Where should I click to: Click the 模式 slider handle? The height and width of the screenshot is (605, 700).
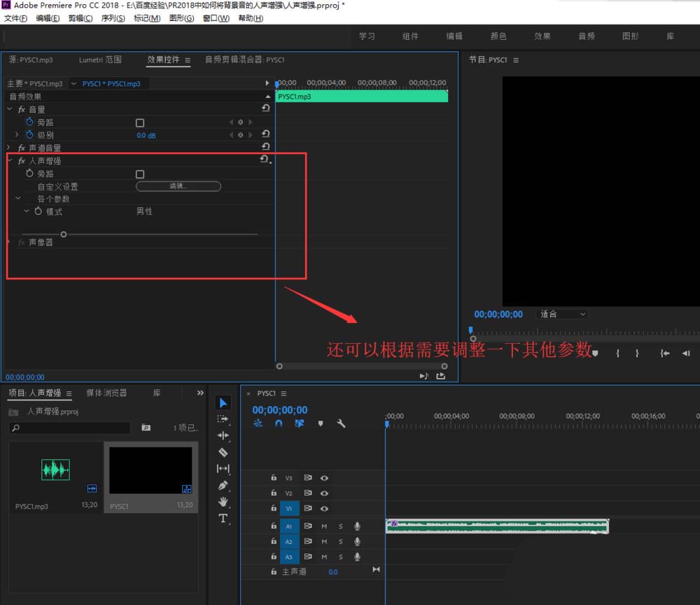pos(64,234)
